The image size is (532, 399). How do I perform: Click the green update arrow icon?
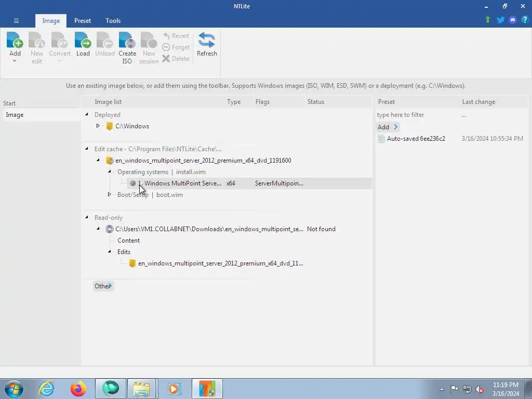click(x=488, y=20)
